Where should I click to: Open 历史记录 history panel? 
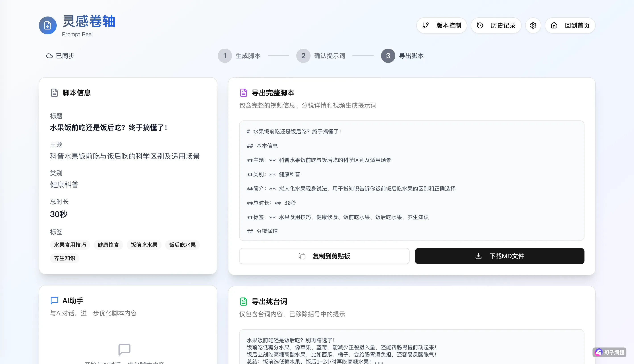pos(496,25)
